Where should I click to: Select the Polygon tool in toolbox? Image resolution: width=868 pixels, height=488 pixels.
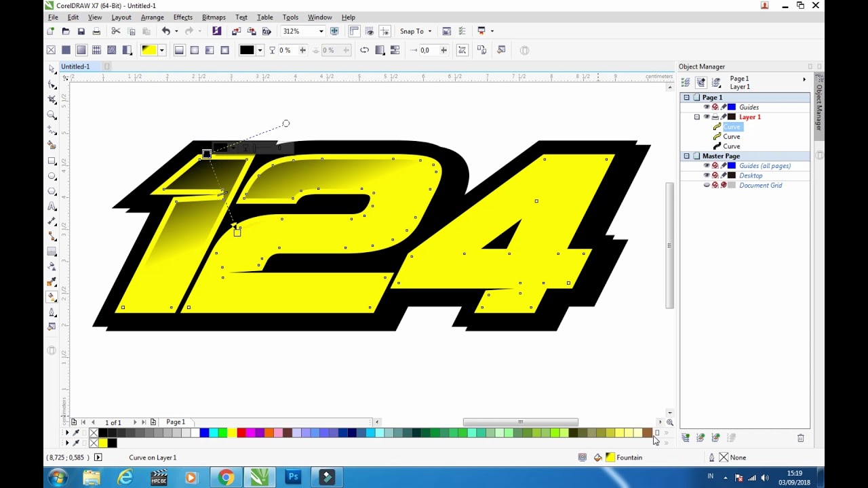tap(52, 191)
